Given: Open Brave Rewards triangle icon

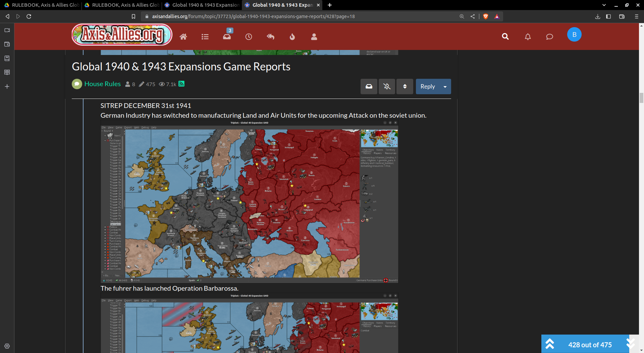Looking at the screenshot, I should [x=497, y=16].
